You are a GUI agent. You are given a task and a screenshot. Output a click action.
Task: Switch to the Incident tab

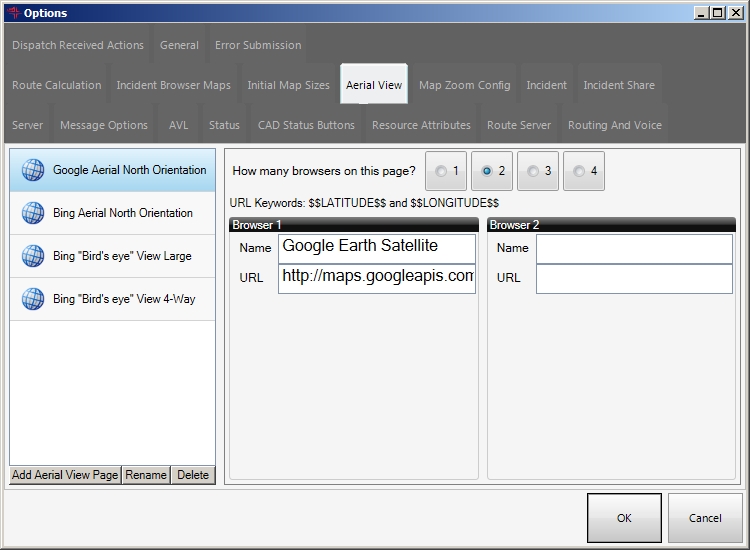tap(547, 85)
